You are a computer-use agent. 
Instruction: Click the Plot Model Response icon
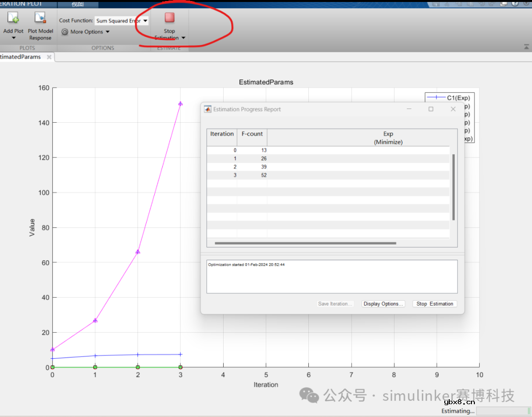pos(39,17)
